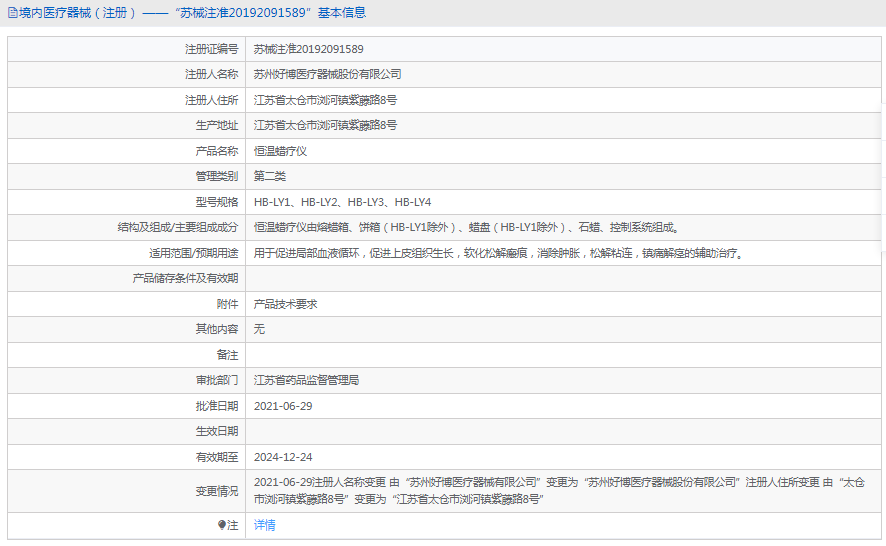Click the 审批部门 label

[x=217, y=380]
